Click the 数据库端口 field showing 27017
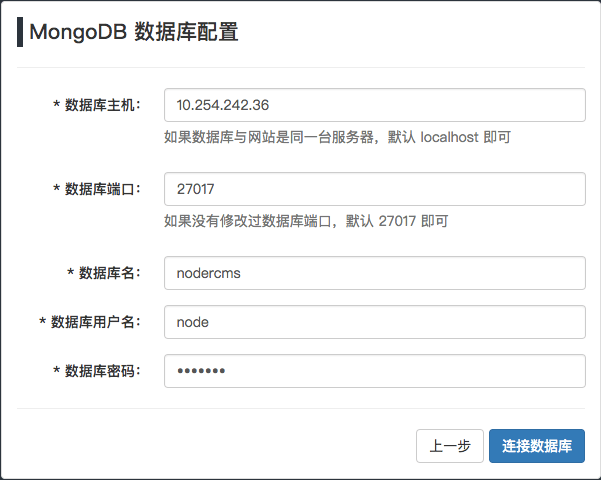This screenshot has height=480, width=601. (374, 189)
